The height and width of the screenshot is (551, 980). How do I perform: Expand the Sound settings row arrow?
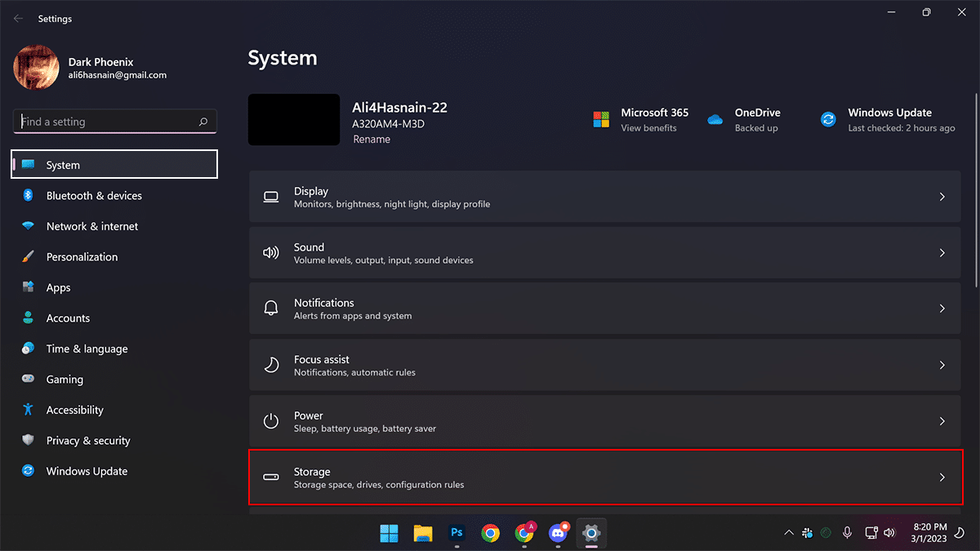click(942, 253)
